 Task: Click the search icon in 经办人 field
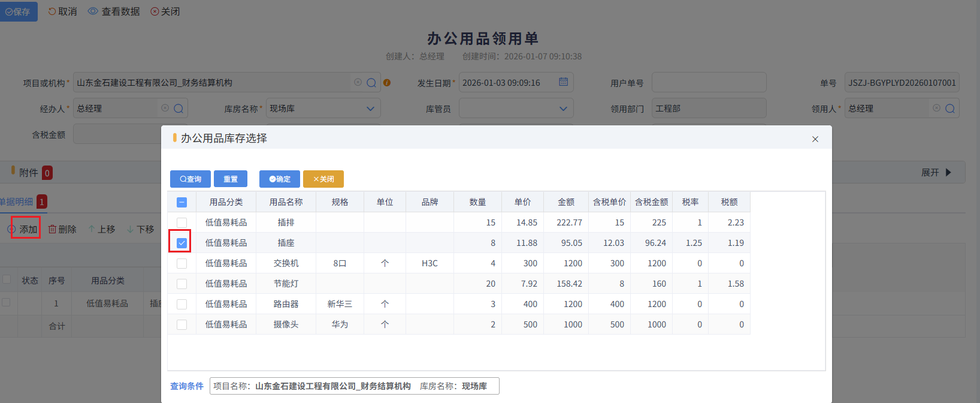click(179, 109)
